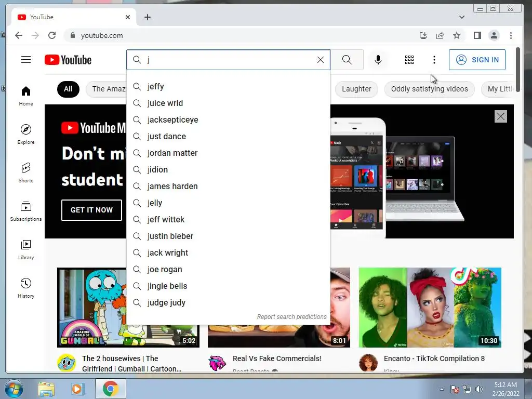Start voice search with the microphone

coord(378,60)
